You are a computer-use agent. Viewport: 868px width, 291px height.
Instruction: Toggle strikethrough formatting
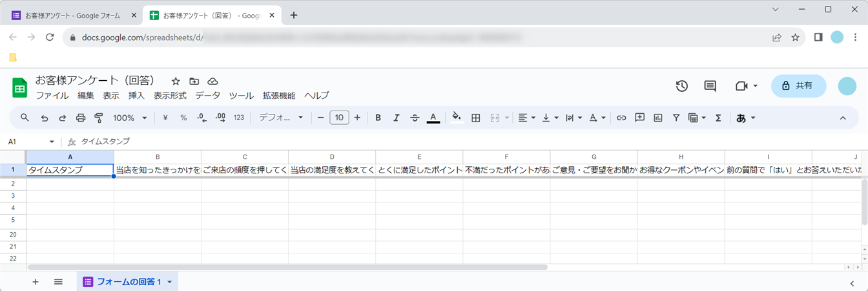tap(415, 118)
